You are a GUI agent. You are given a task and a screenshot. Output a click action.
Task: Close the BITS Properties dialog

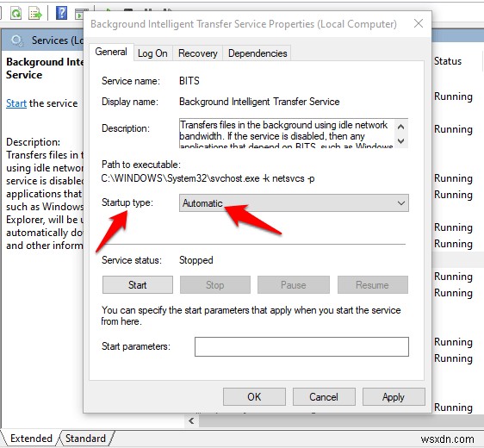(419, 23)
